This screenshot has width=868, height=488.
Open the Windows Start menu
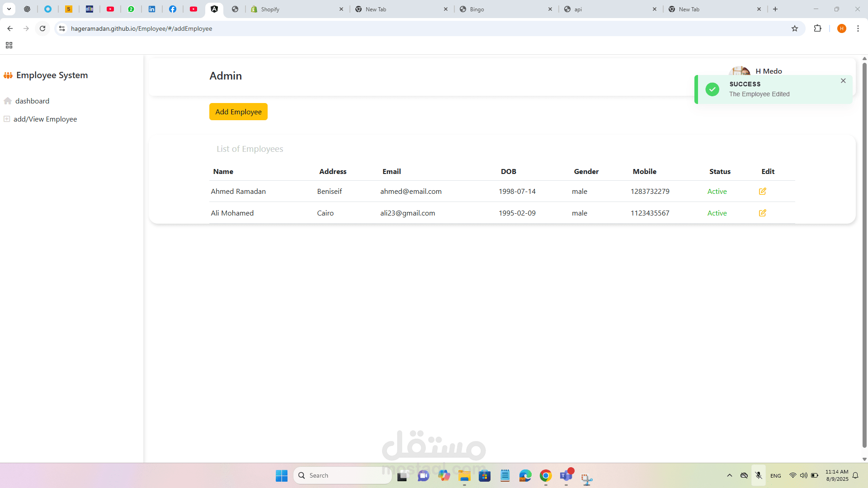pyautogui.click(x=281, y=475)
